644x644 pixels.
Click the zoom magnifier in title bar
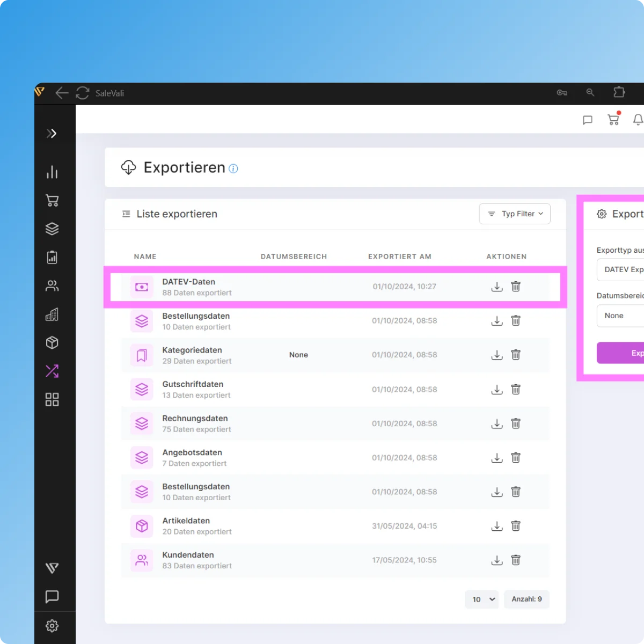point(590,92)
